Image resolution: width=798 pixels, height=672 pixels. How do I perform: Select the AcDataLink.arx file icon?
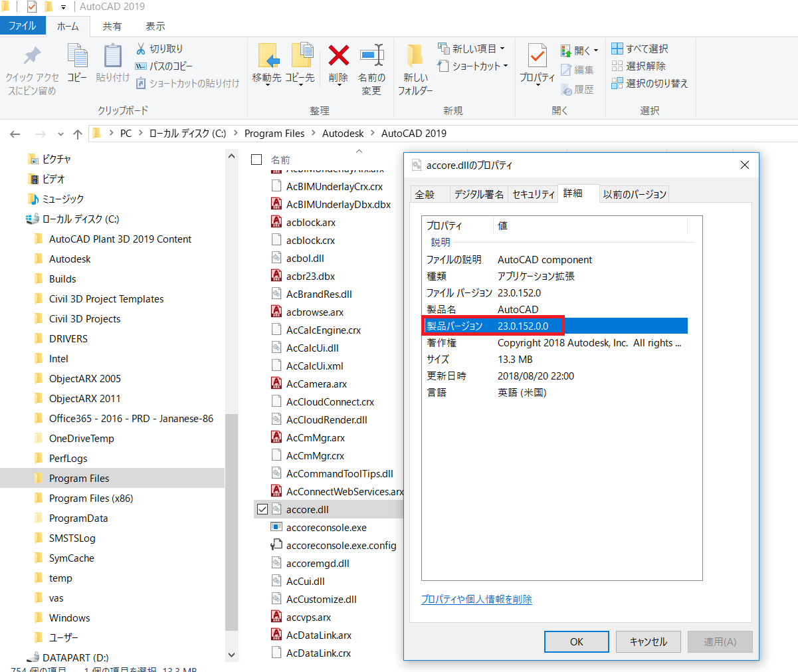tap(276, 635)
